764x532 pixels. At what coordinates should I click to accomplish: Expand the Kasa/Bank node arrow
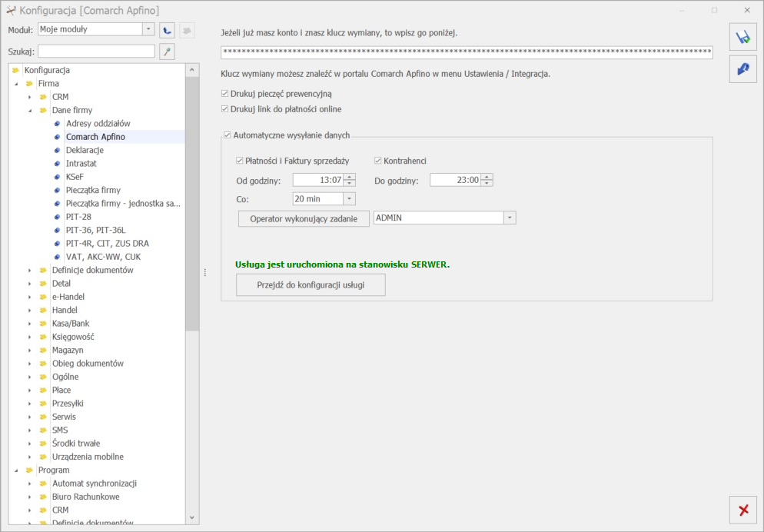point(30,324)
